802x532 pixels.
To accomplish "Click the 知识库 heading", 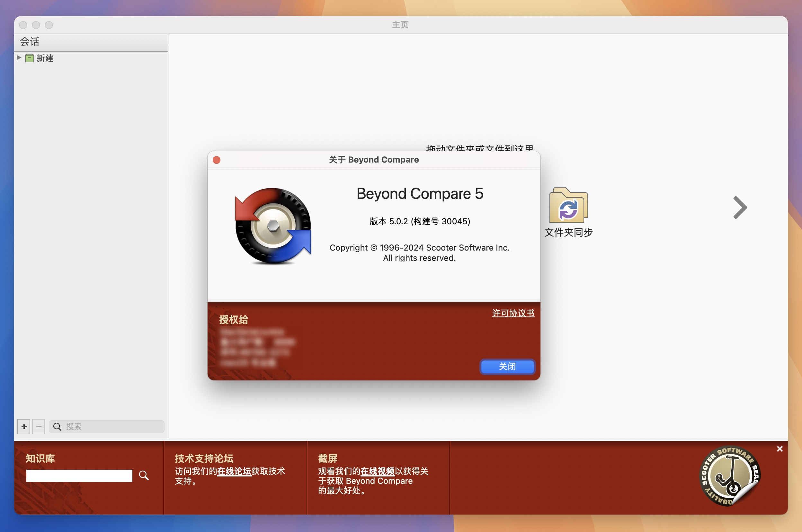I will point(40,458).
